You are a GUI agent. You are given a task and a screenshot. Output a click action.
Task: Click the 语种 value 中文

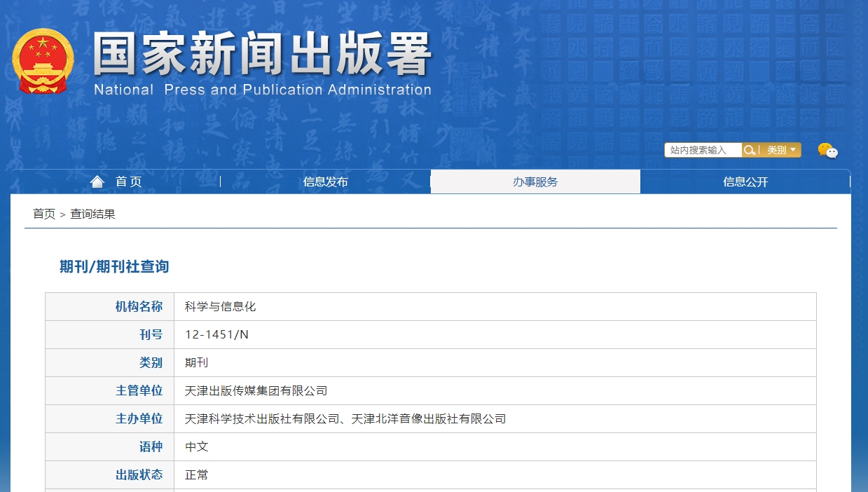click(196, 447)
